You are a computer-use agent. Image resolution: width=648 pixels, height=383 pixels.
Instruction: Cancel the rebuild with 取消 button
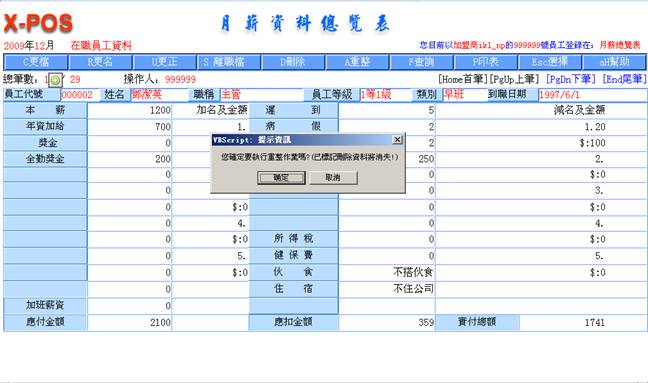(333, 178)
